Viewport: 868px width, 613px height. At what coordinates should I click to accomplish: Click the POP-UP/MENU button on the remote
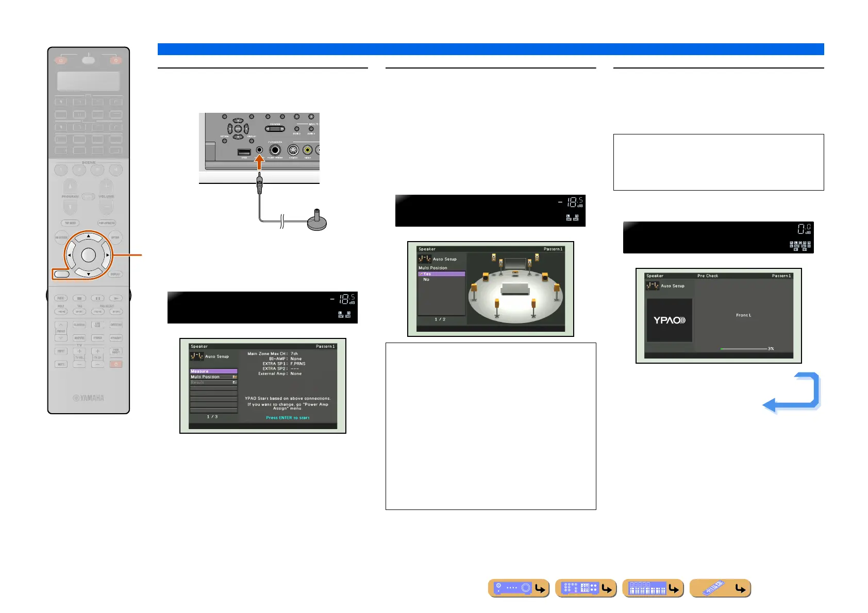(107, 223)
